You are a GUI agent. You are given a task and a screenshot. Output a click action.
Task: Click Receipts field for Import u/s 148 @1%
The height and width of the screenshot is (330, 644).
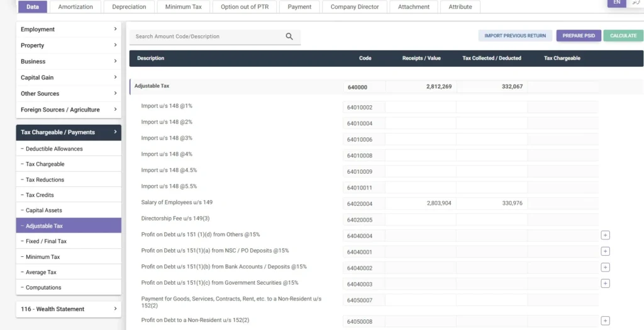pyautogui.click(x=421, y=108)
